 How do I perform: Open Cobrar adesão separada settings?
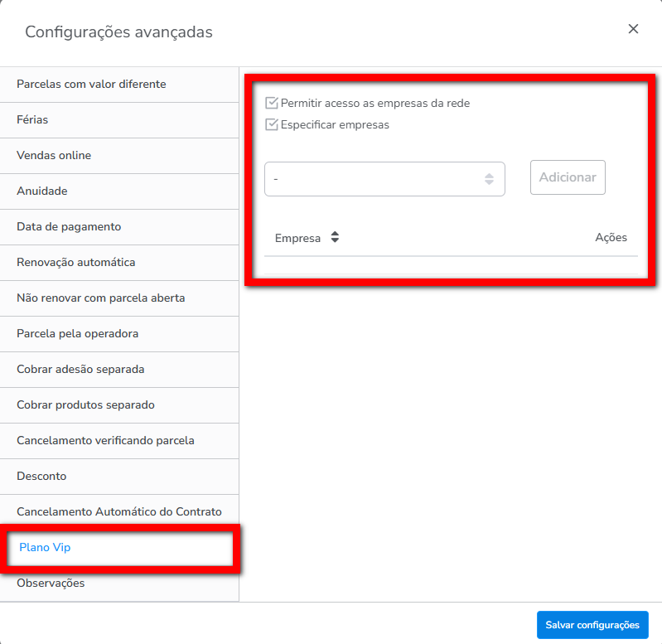[x=80, y=370]
